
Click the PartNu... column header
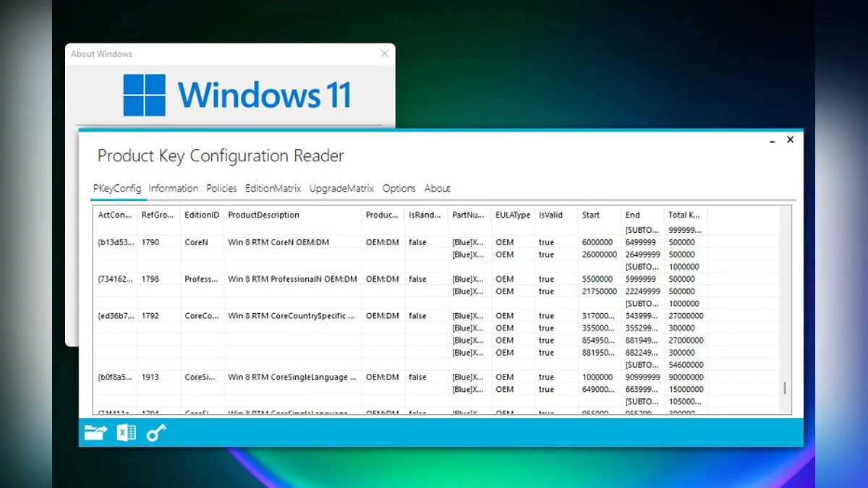pyautogui.click(x=469, y=215)
